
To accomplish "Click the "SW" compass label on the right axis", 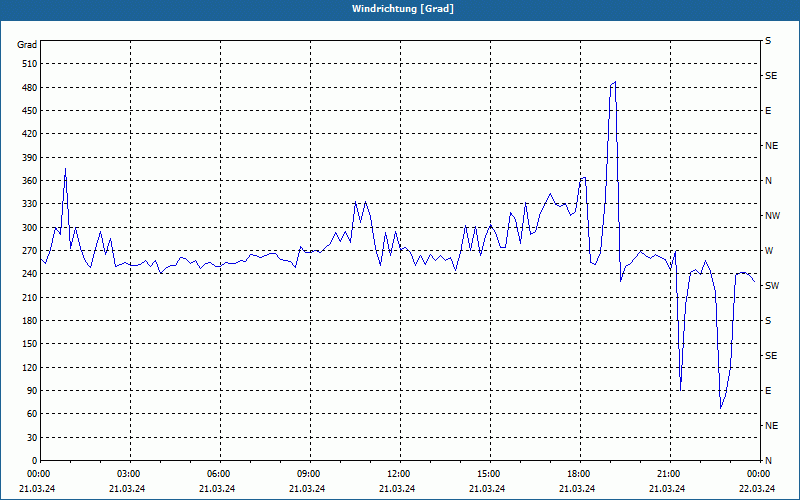I will 772,286.
